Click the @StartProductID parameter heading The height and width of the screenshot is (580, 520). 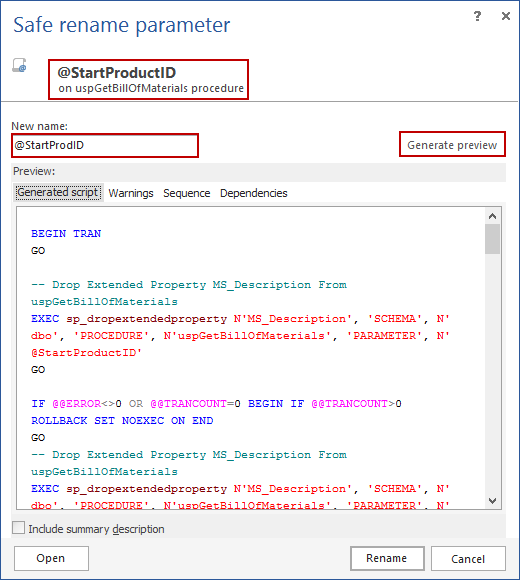point(117,72)
